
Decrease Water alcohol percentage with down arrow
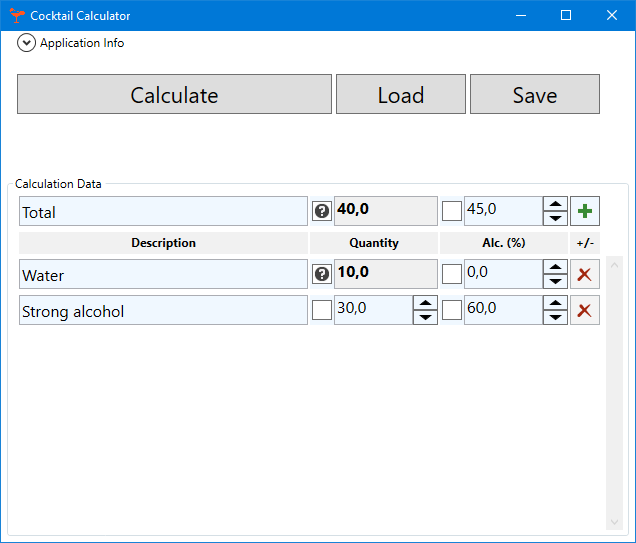pos(555,281)
